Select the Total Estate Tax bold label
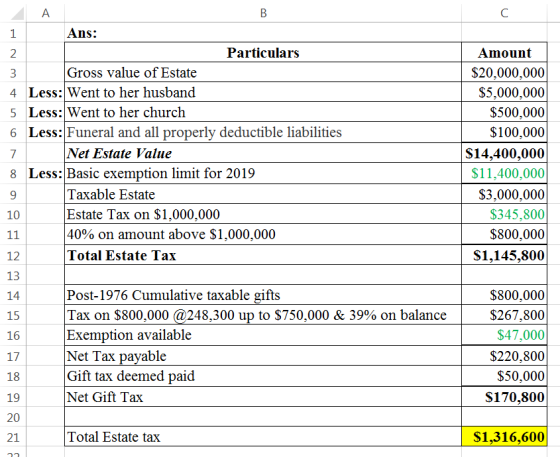 [122, 255]
